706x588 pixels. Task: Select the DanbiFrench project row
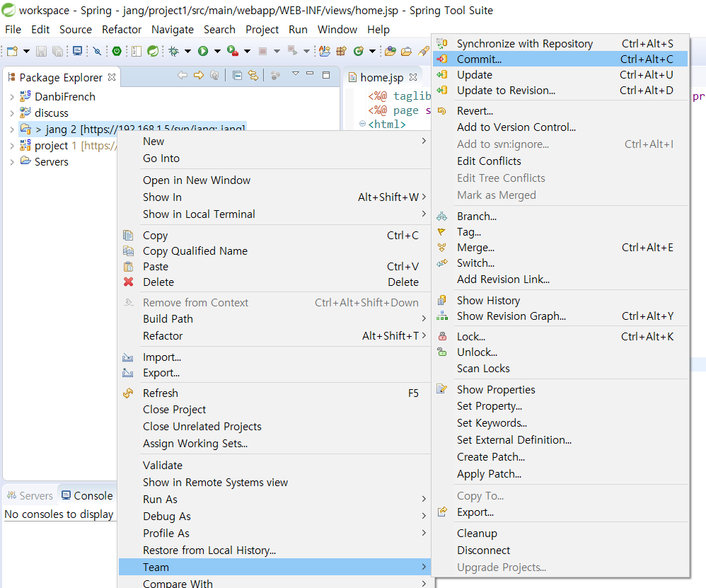click(57, 97)
